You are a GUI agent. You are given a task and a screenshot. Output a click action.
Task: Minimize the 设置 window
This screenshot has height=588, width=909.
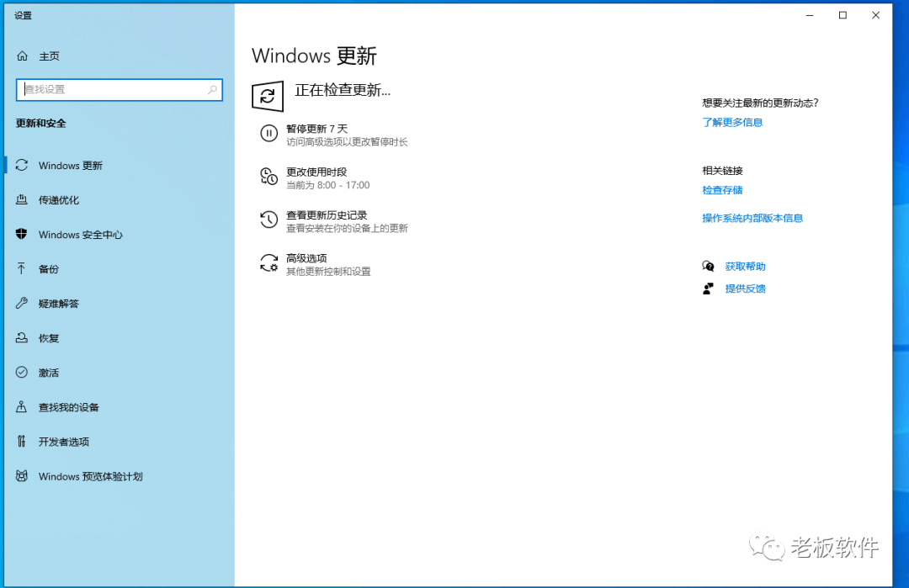pyautogui.click(x=810, y=16)
